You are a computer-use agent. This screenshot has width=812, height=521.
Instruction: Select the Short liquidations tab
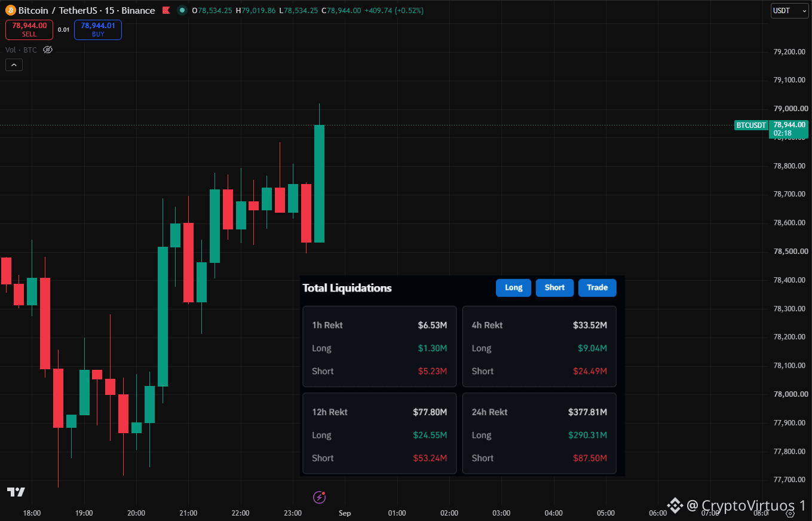pyautogui.click(x=554, y=288)
